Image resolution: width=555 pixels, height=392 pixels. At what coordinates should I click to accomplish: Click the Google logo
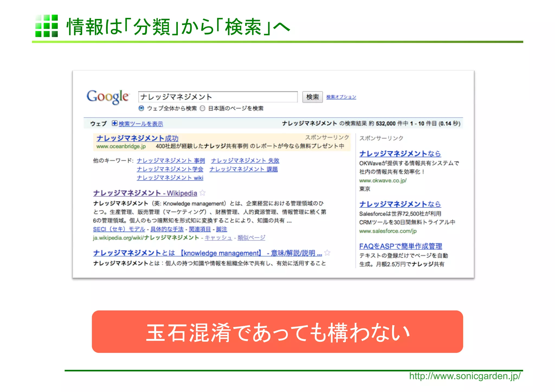108,97
